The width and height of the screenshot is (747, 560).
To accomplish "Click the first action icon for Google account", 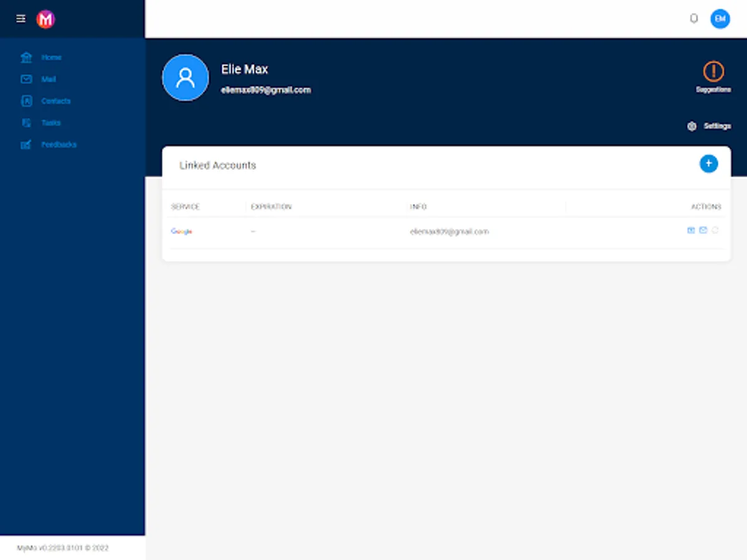I will (x=691, y=230).
